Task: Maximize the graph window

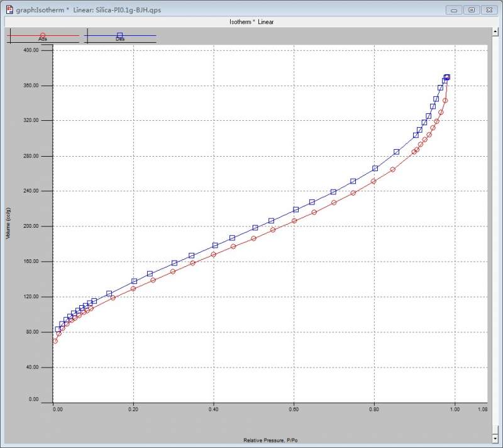Action: pos(472,10)
